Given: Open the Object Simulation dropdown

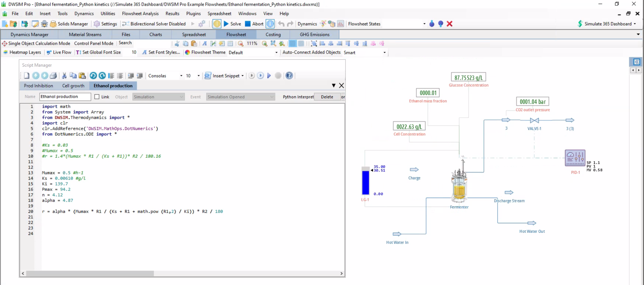Looking at the screenshot, I should [158, 97].
